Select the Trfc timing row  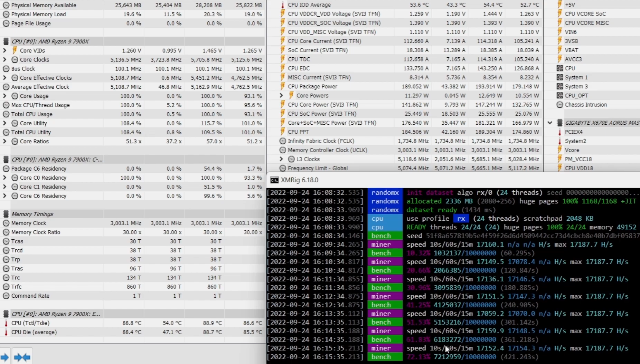tap(133, 287)
